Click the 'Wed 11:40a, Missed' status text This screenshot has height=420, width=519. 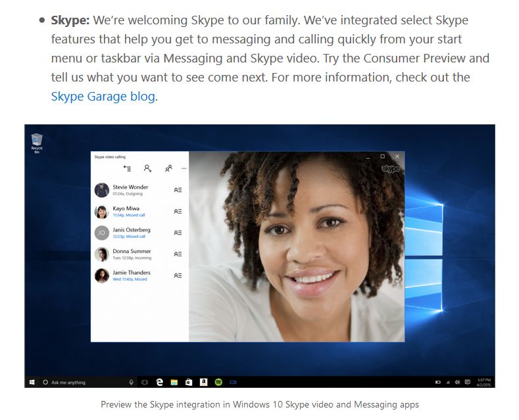click(x=130, y=279)
